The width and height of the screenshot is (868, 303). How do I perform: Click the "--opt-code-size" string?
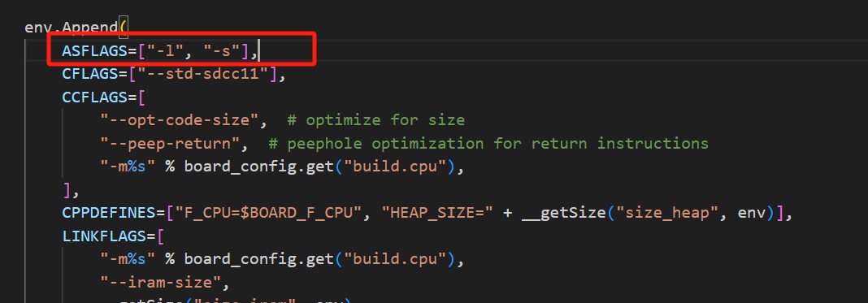click(180, 120)
